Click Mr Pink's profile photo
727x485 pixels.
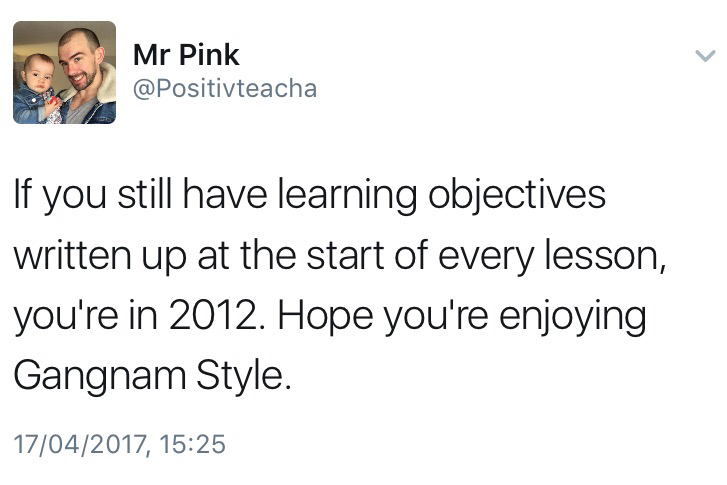[x=64, y=72]
